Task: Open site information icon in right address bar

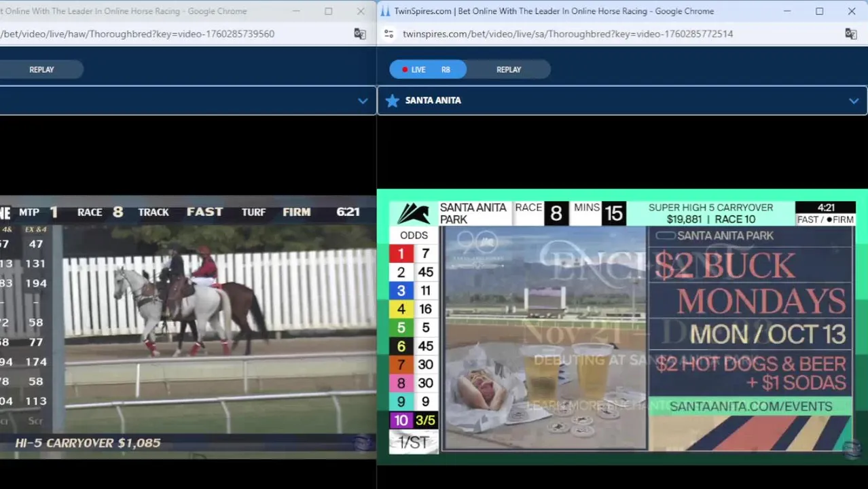Action: coord(388,34)
